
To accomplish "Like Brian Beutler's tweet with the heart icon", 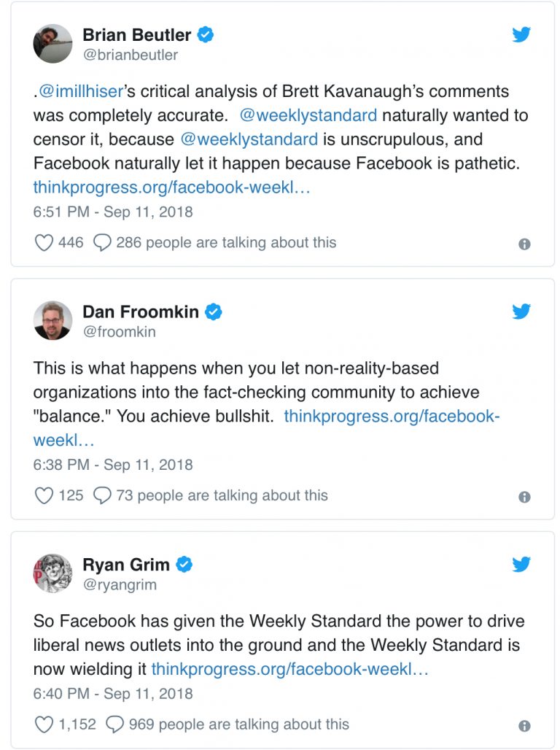I will pos(43,242).
